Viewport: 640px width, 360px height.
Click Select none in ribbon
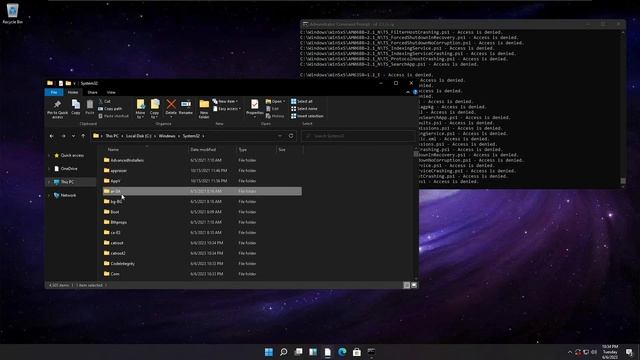click(x=304, y=109)
